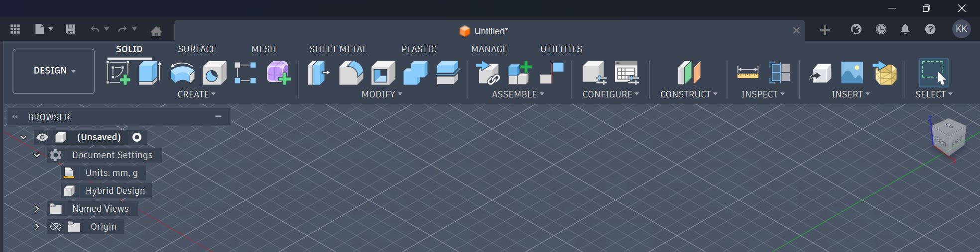This screenshot has height=252, width=980.
Task: Open the Notifications bell
Action: [x=905, y=29]
